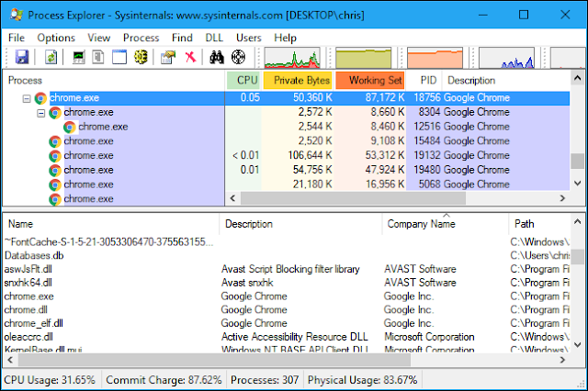Click lower pane vertical scrollbar down arrow
Image resolution: width=588 pixels, height=391 pixels.
[578, 344]
